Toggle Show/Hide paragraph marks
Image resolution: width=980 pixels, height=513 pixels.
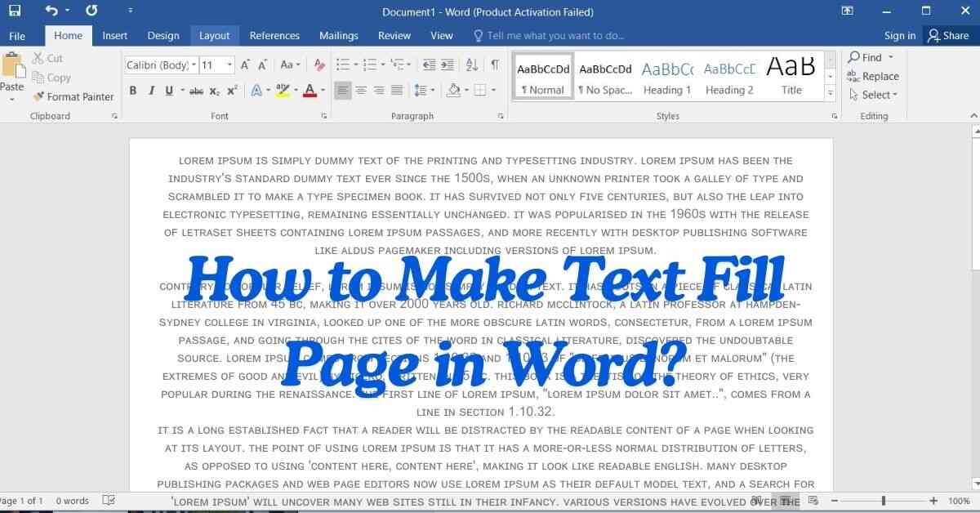(495, 65)
